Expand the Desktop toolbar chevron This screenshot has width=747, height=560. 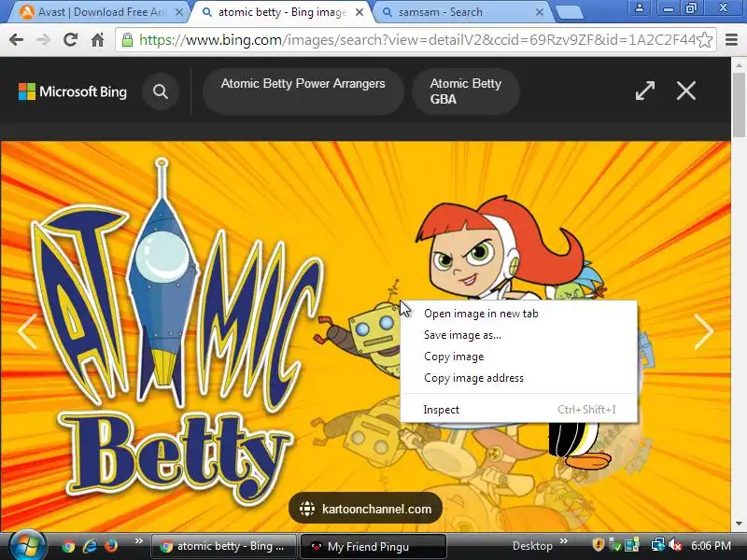tap(564, 541)
